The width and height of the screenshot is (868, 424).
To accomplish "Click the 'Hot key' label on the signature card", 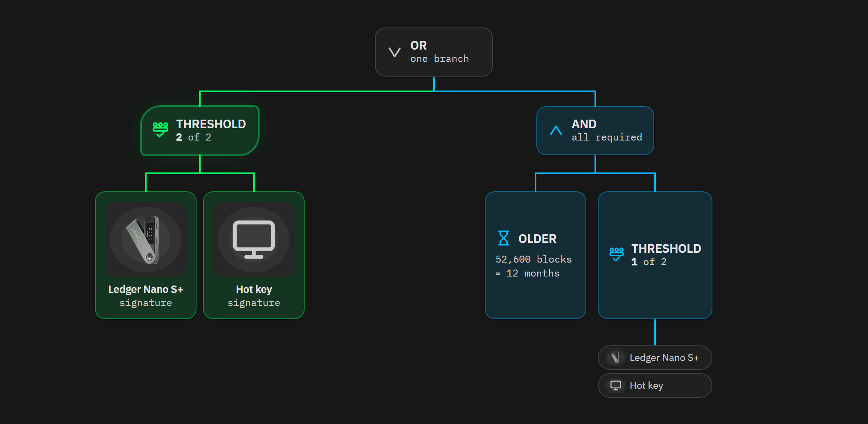I will 254,289.
